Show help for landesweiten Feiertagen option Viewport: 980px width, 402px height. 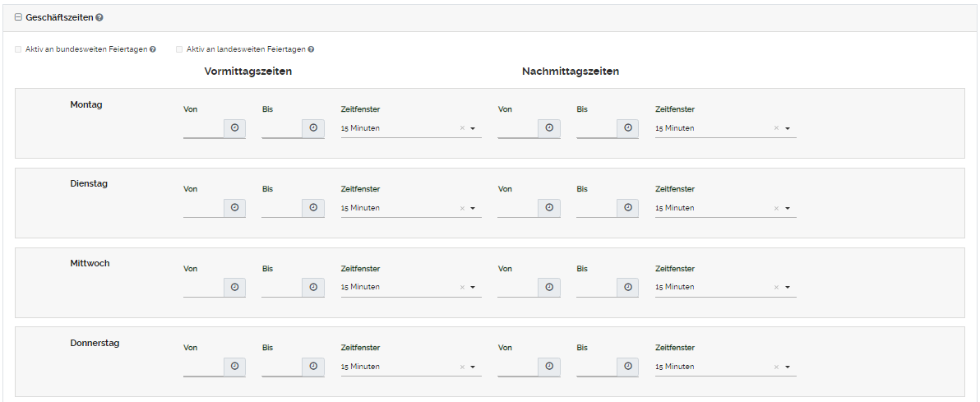[x=312, y=49]
